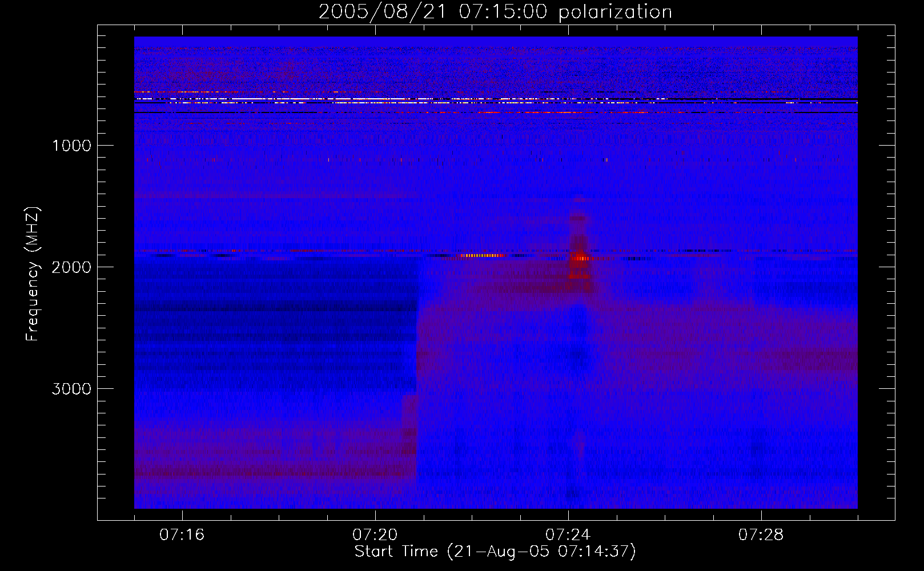Select the 'Start Time (21-Aug-05 07:14:37)' label
The image size is (924, 571).
pyautogui.click(x=495, y=552)
